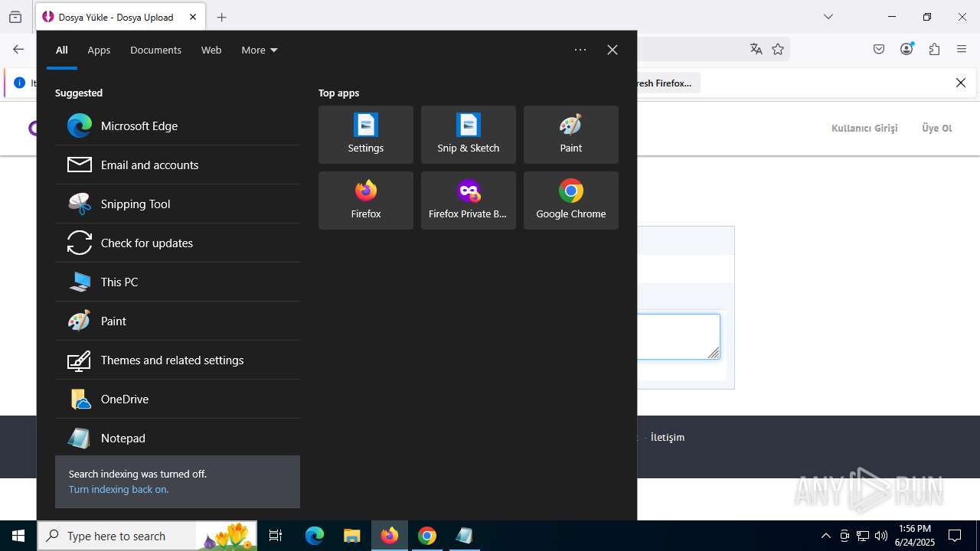980x551 pixels.
Task: Select Check for updates suggestion
Action: click(178, 243)
